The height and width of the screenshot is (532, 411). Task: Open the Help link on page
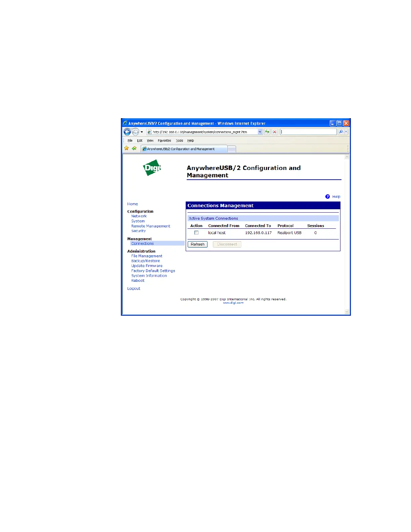click(336, 197)
